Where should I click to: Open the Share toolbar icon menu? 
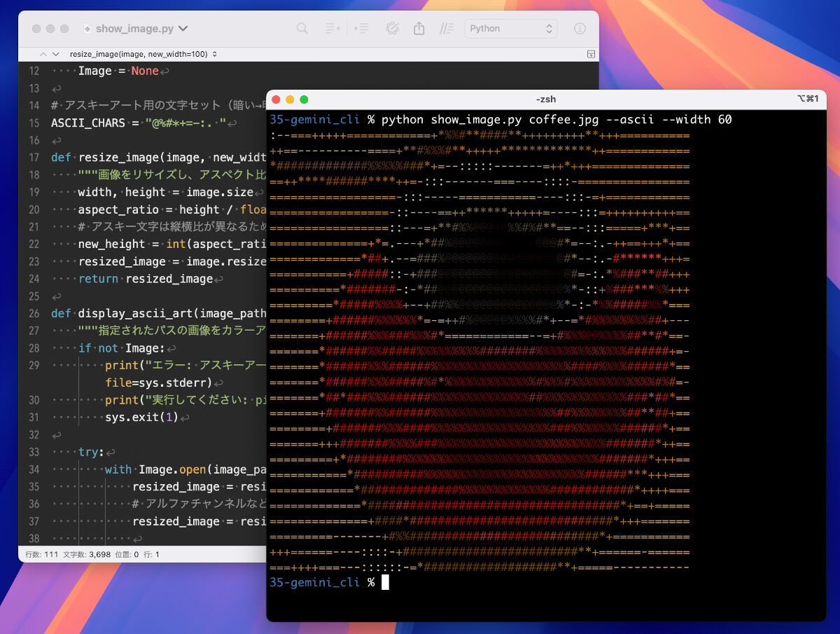(x=419, y=29)
